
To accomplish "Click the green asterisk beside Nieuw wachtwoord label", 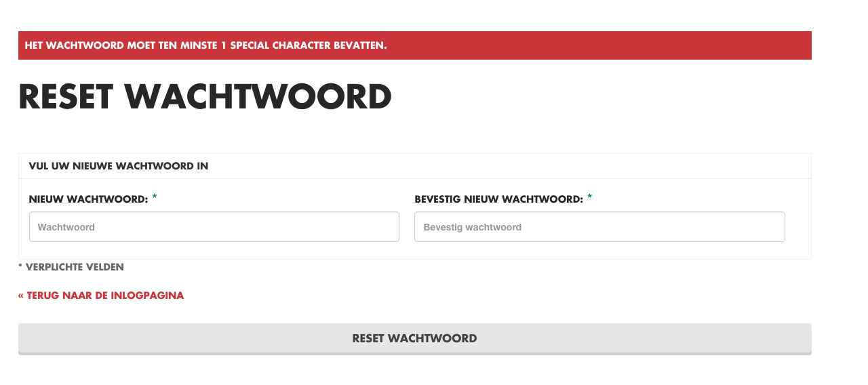I will click(x=155, y=197).
